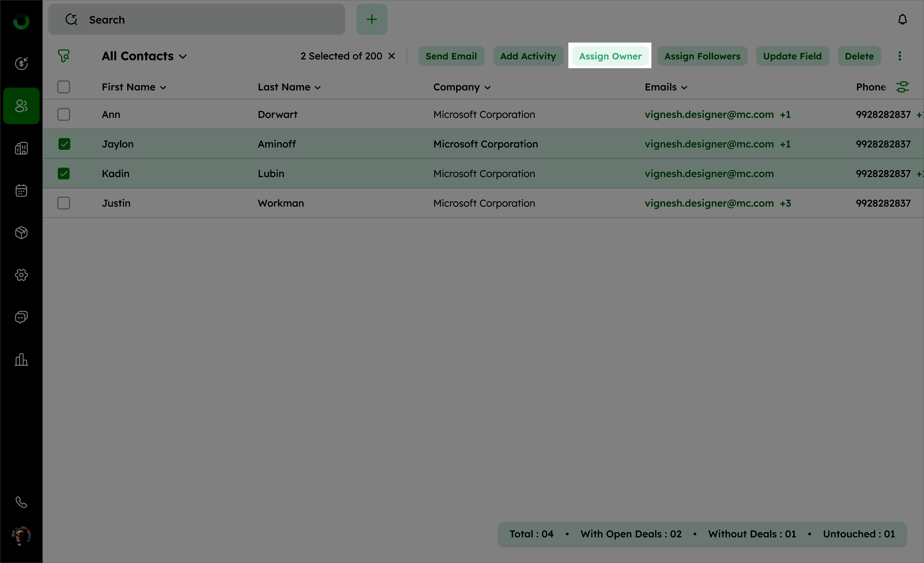
Task: Open the reports bar chart sidebar item
Action: (21, 359)
